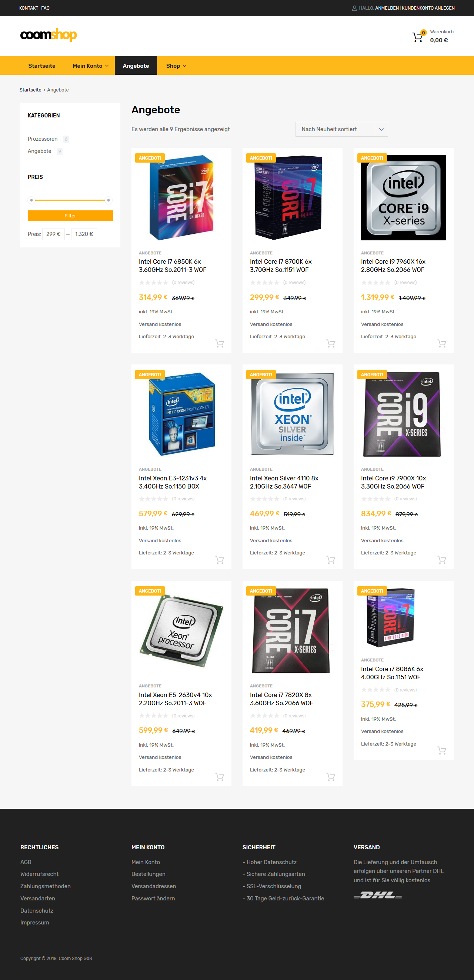Apply the price Filter button

coord(70,216)
